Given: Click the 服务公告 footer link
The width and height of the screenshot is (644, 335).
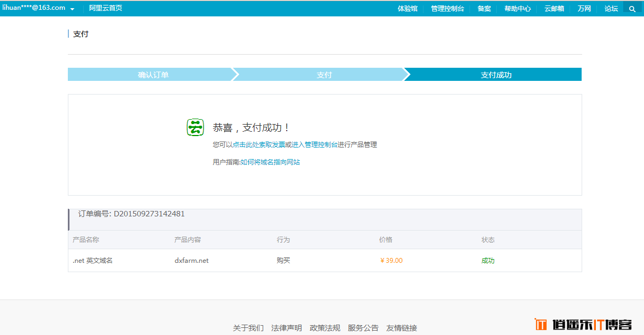Looking at the screenshot, I should click(363, 328).
